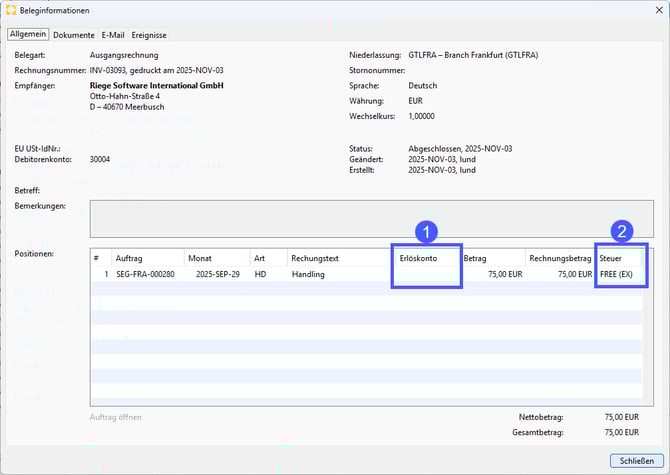Switch to the Ereignisse tab
Image resolution: width=670 pixels, height=475 pixels.
point(151,35)
